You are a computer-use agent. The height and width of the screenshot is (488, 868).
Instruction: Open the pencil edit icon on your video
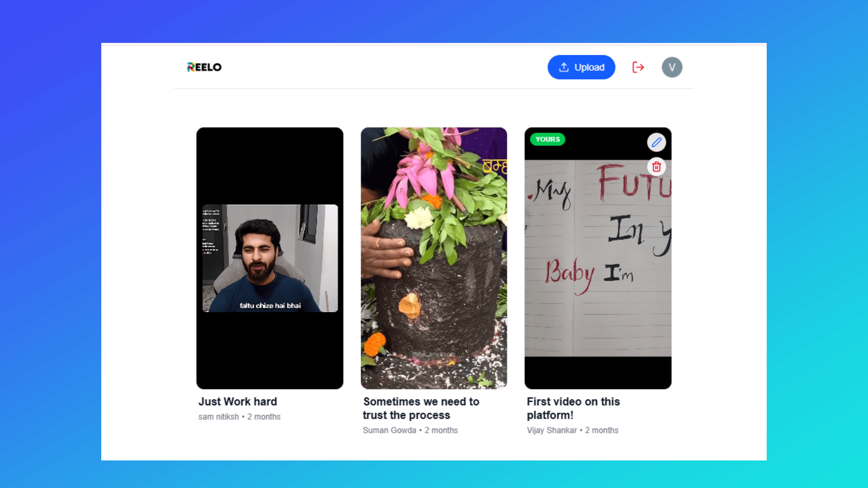pyautogui.click(x=656, y=142)
